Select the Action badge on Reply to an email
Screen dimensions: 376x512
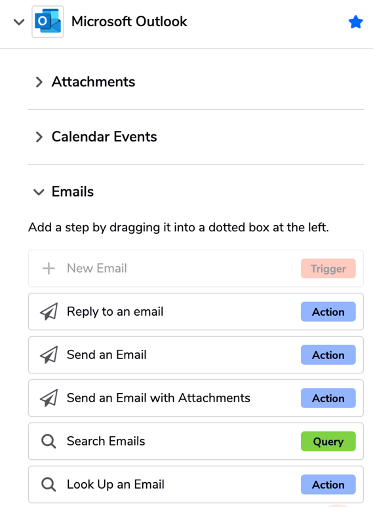328,312
